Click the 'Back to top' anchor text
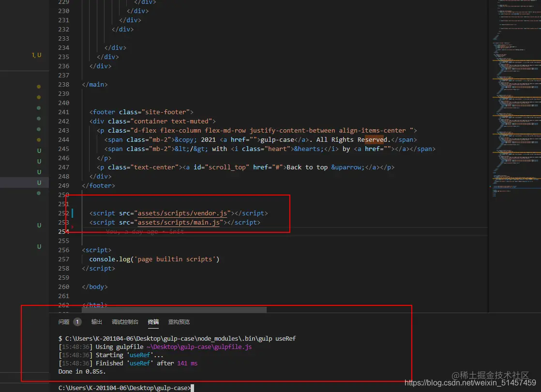 coord(307,167)
